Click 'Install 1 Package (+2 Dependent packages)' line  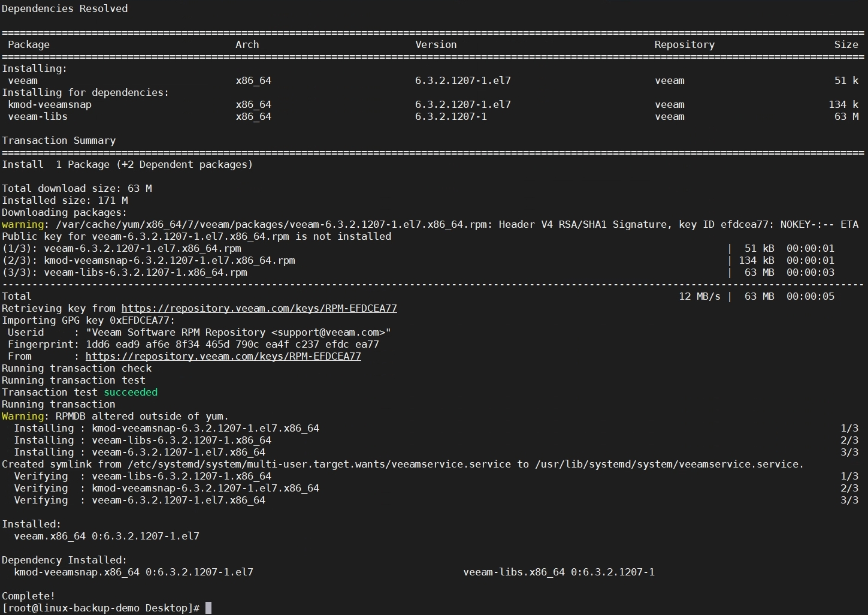pyautogui.click(x=128, y=164)
